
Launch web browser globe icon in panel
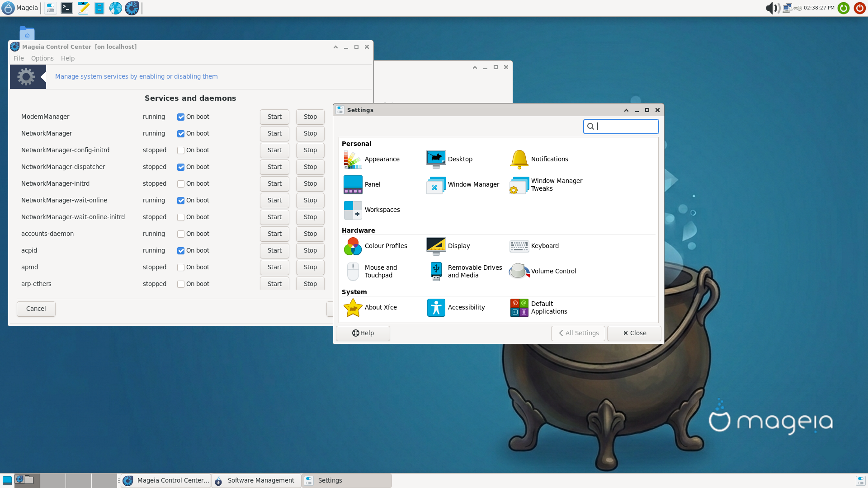(x=116, y=8)
